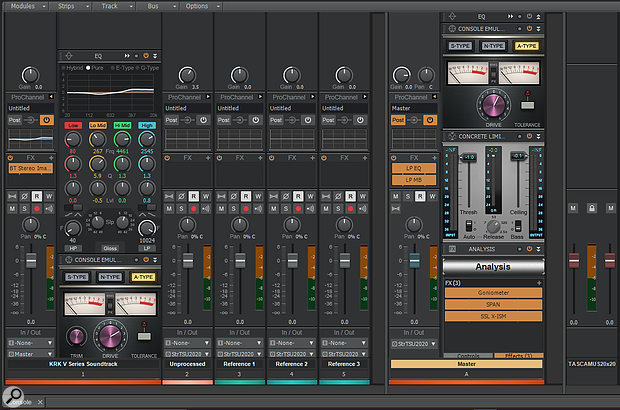Viewport: 620px width, 410px height.
Task: Click BT Stereo Imager effect in KRK FX
Action: pyautogui.click(x=30, y=168)
